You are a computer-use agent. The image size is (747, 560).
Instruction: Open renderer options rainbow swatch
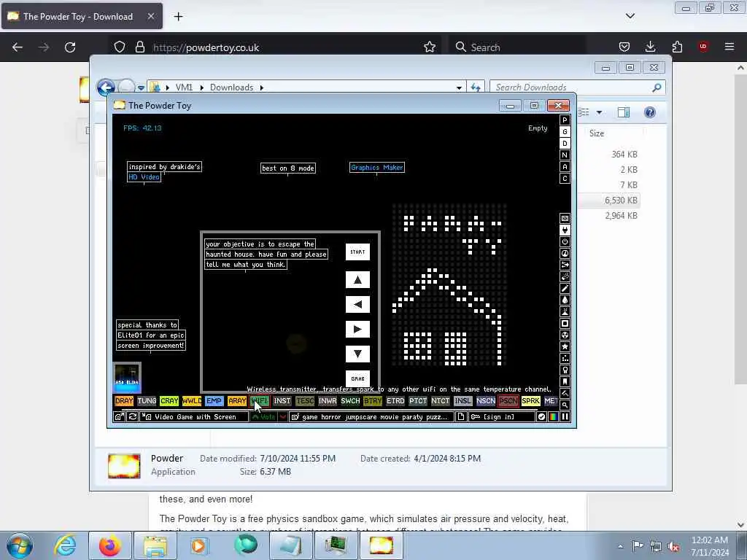553,416
